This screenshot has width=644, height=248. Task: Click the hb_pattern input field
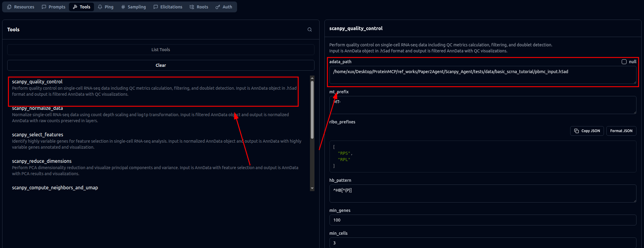point(483,194)
